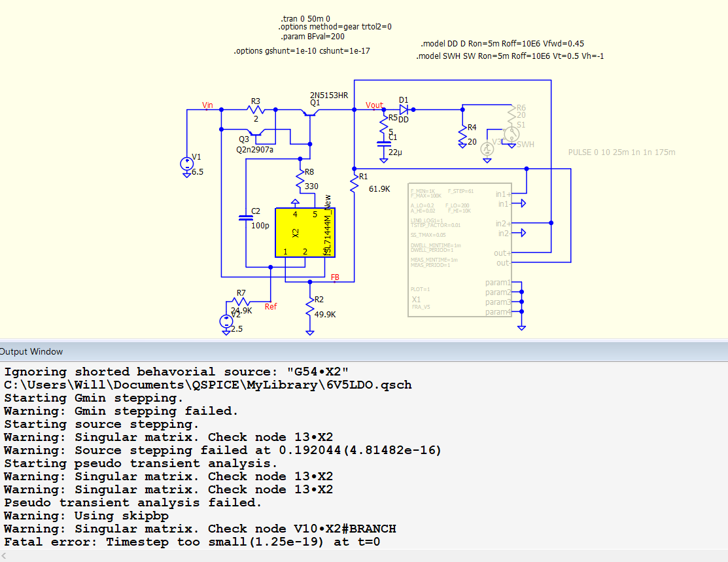Select the .tran 0 50m 0 directive
Screen dimensions: 728x562
[305, 18]
